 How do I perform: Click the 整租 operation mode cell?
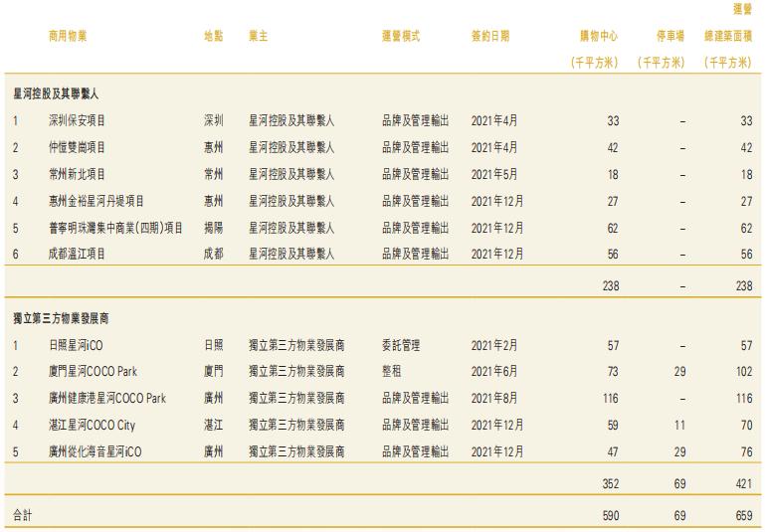point(391,372)
